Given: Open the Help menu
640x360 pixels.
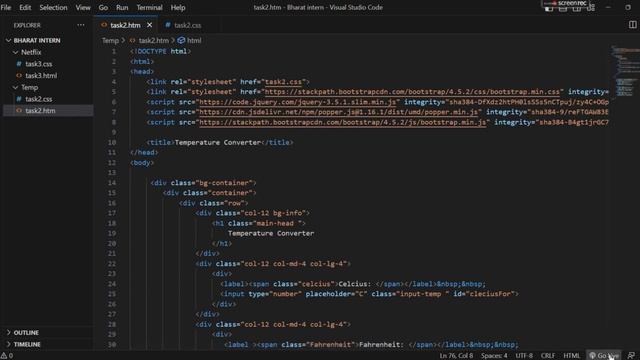Looking at the screenshot, I should [x=178, y=7].
